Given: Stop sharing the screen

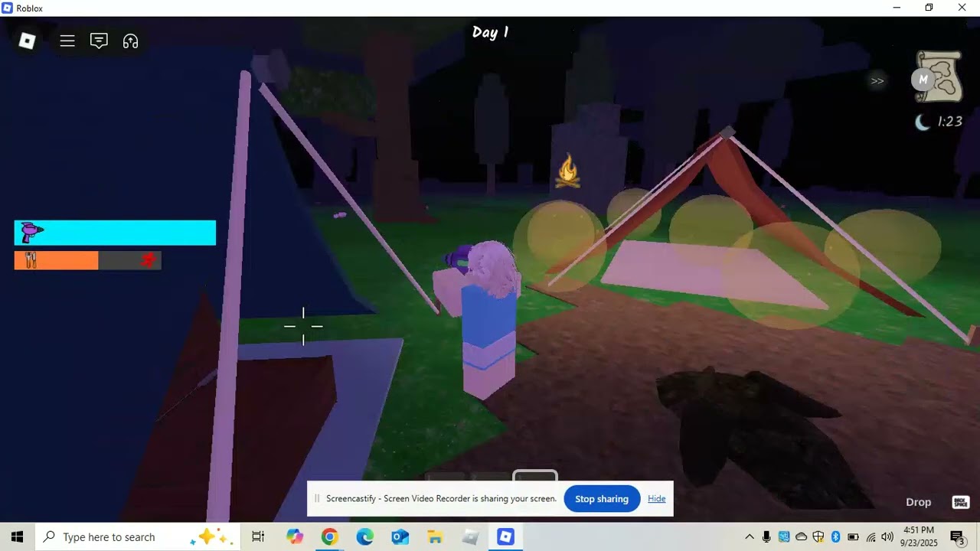Looking at the screenshot, I should coord(602,499).
